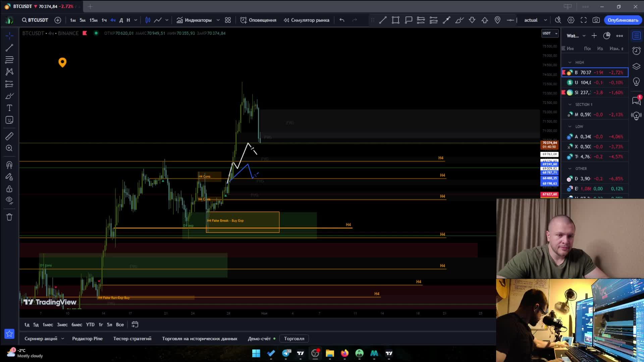Toggle magnet mode for drawings
644x362 pixels.
point(9,165)
